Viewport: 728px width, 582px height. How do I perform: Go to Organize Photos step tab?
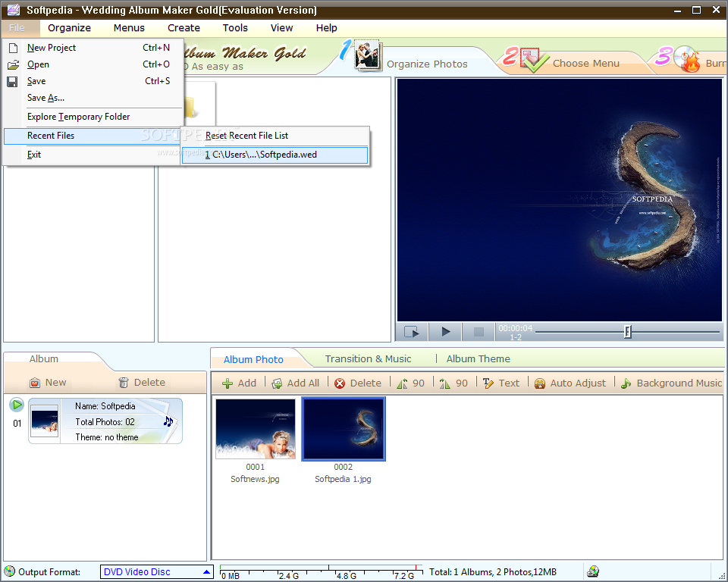427,64
